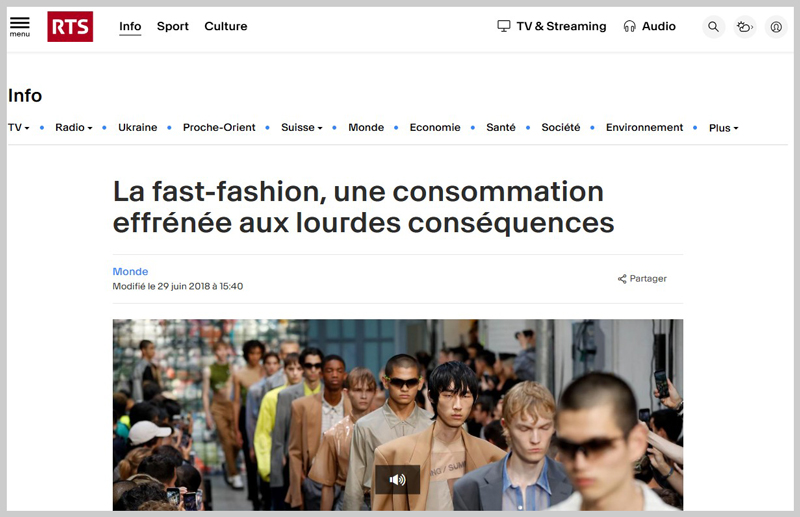The height and width of the screenshot is (517, 800).
Task: Open the weather icon
Action: 745,27
